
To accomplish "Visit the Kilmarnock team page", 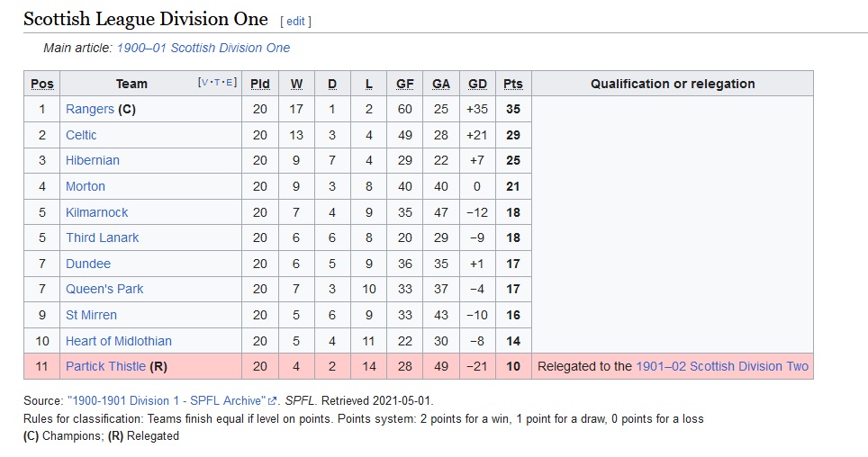I will [x=97, y=212].
